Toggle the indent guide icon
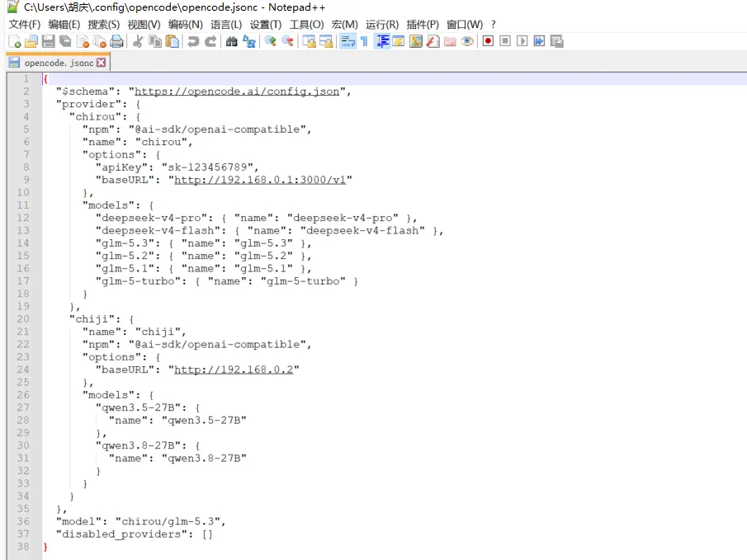Image resolution: width=747 pixels, height=560 pixels. (382, 41)
